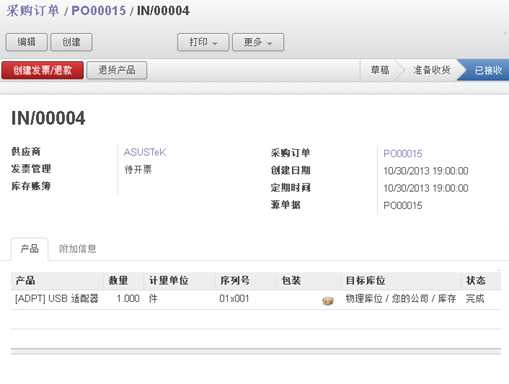Click the package box icon in the row
Viewport: 509px width, 384px height.
pyautogui.click(x=328, y=301)
